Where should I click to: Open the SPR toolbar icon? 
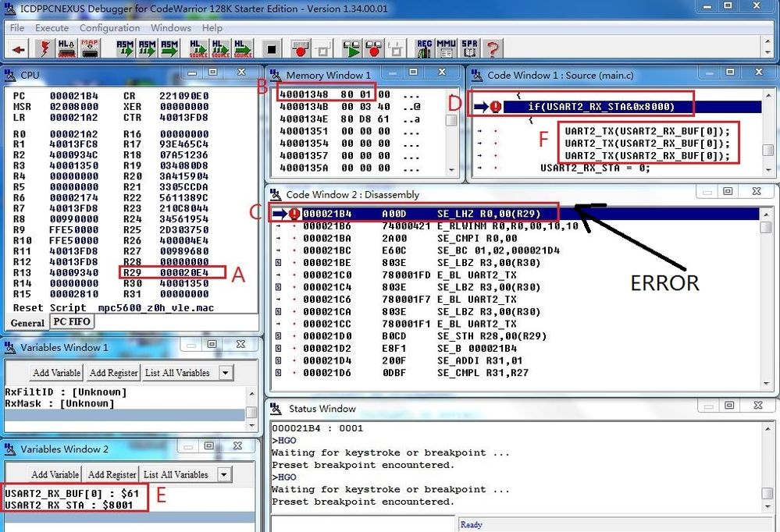[469, 49]
